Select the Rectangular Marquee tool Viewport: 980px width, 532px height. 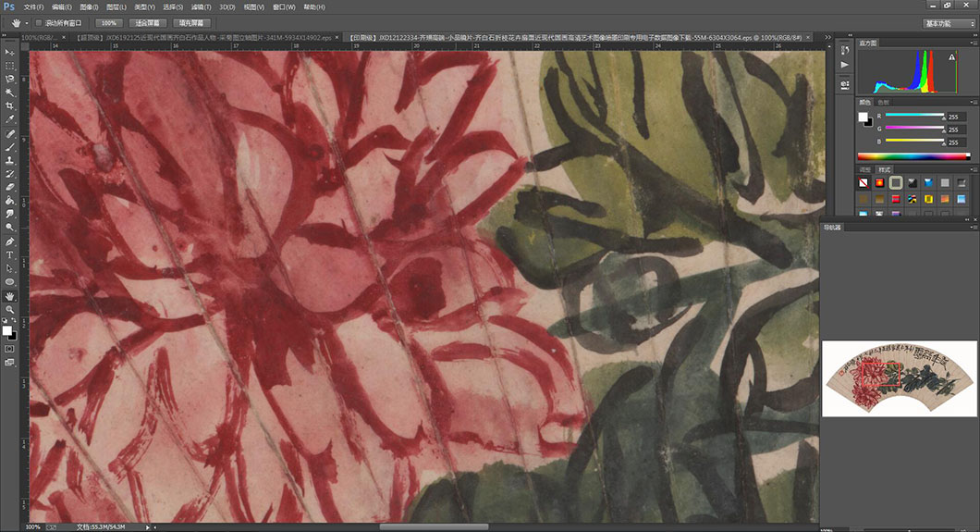click(9, 66)
